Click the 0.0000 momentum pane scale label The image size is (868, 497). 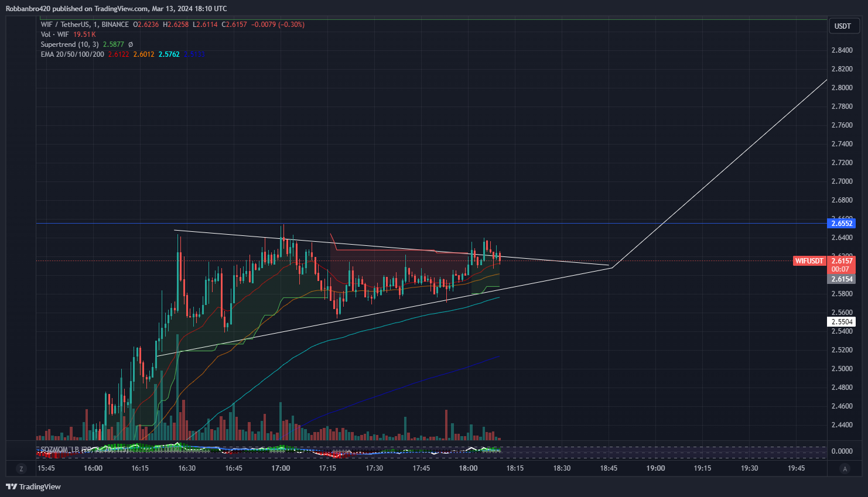pos(842,451)
